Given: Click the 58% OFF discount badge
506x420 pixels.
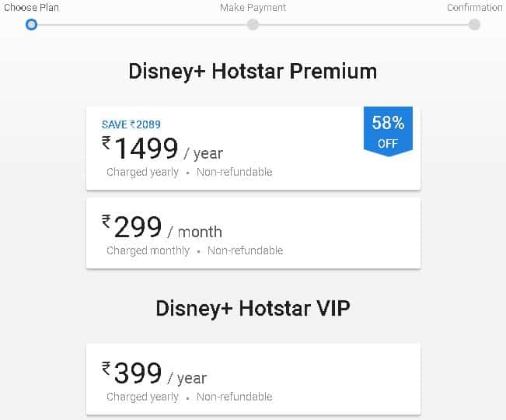Looking at the screenshot, I should (x=388, y=131).
